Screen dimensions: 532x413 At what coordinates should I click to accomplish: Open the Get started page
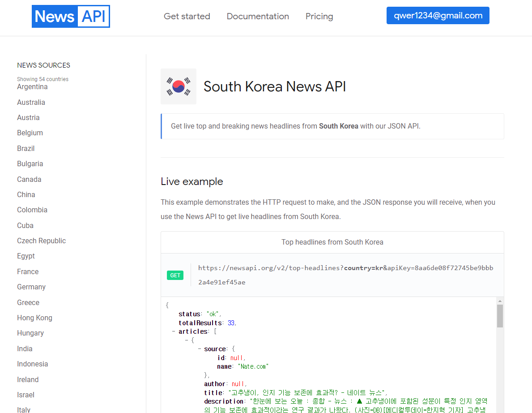(187, 16)
